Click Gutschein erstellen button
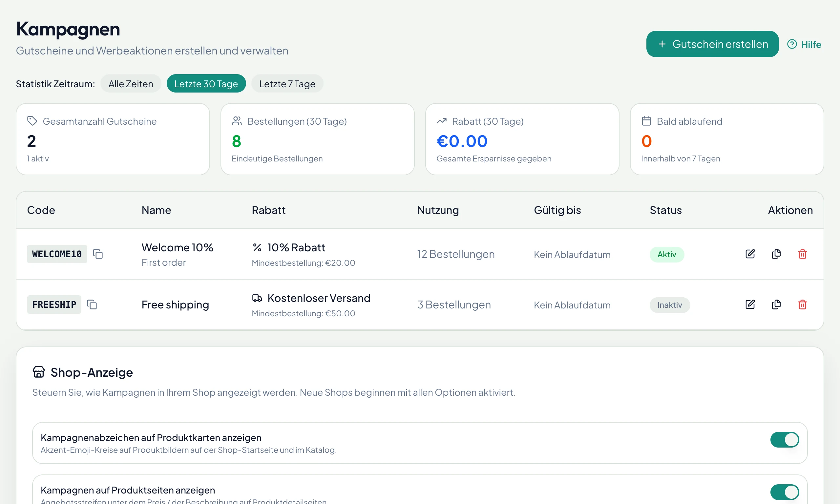840x504 pixels. (712, 44)
